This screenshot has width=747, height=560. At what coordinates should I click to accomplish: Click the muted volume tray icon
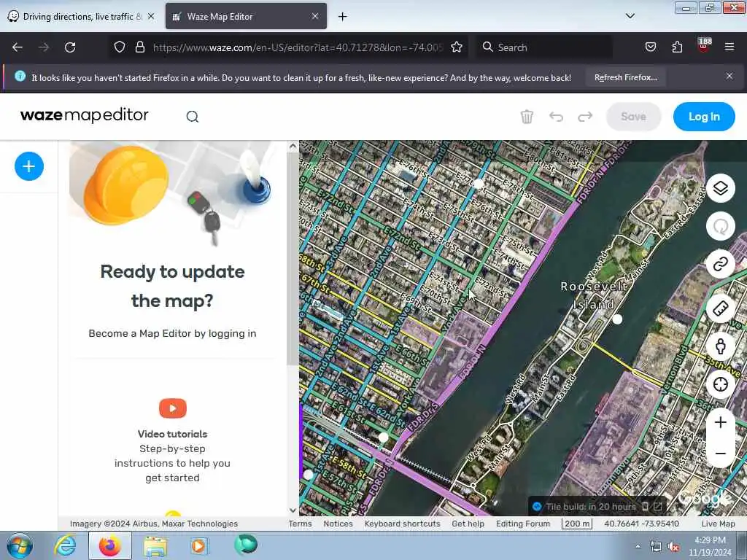pyautogui.click(x=673, y=547)
